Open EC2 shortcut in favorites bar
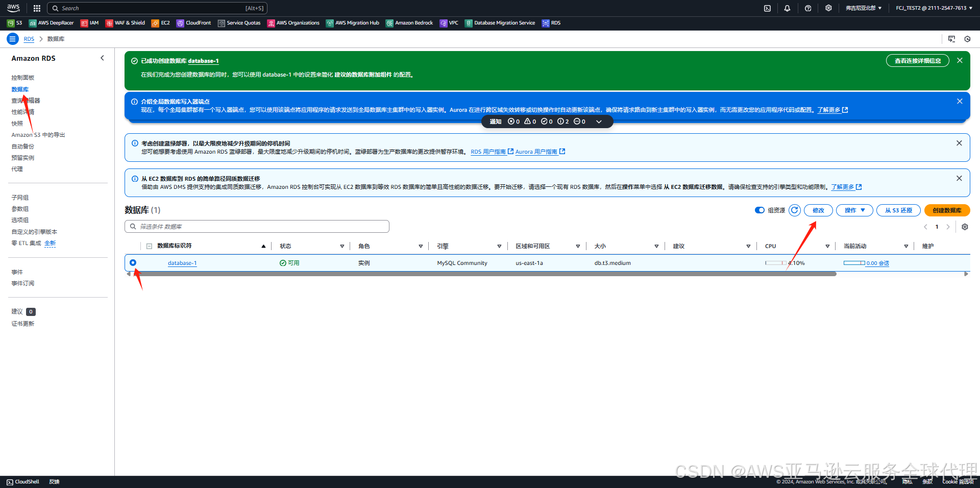Viewport: 980px width, 488px height. click(x=161, y=23)
